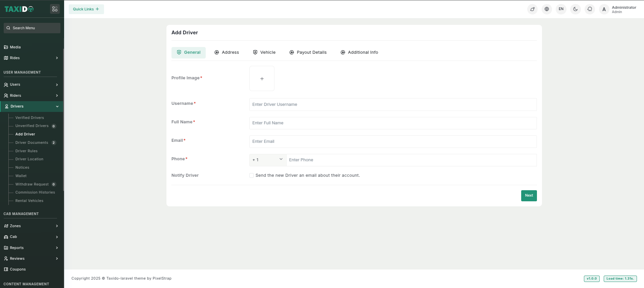Open the phone country code dropdown
Image resolution: width=644 pixels, height=288 pixels.
click(267, 160)
